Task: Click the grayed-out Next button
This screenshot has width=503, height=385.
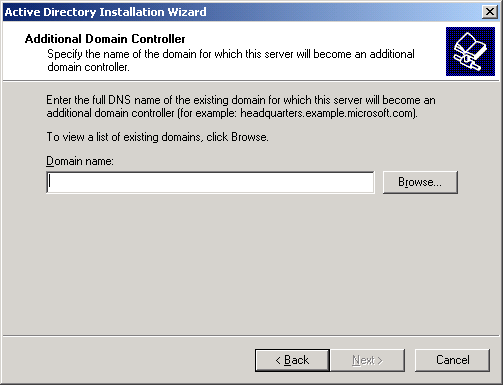Action: (x=367, y=360)
